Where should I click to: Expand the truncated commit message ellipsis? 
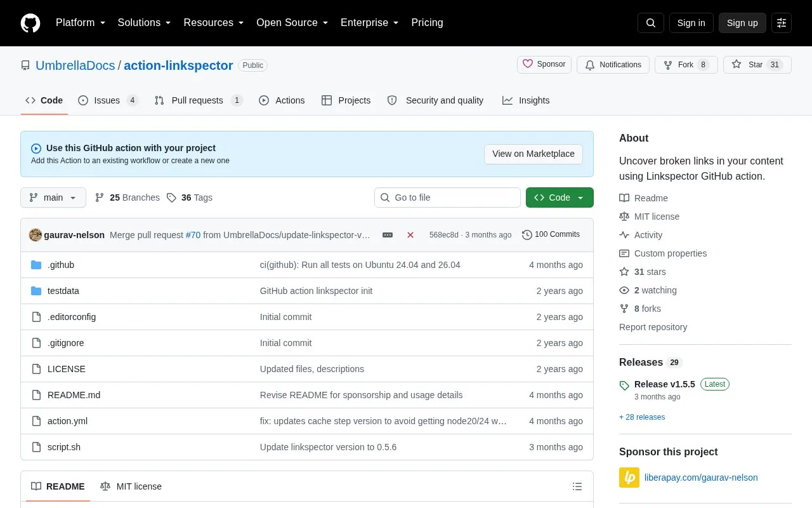[388, 235]
